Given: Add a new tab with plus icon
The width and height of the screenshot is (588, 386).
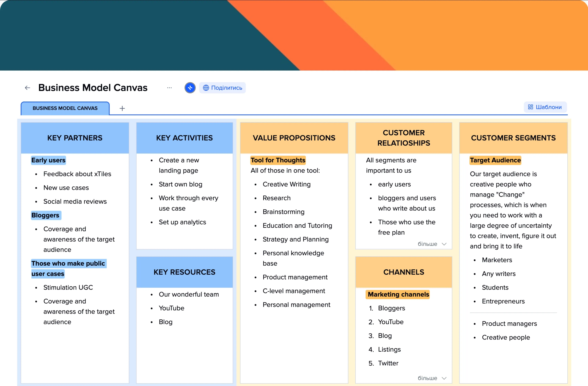Looking at the screenshot, I should click(122, 108).
